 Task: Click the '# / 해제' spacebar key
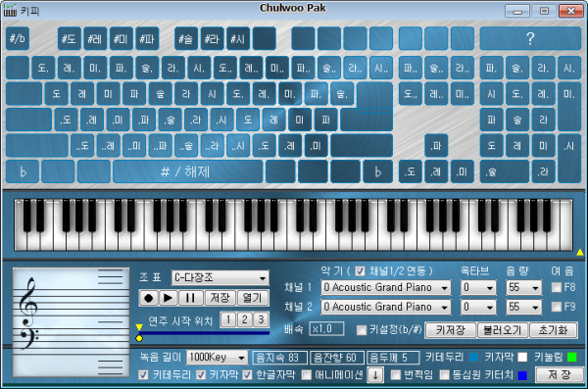(x=187, y=171)
